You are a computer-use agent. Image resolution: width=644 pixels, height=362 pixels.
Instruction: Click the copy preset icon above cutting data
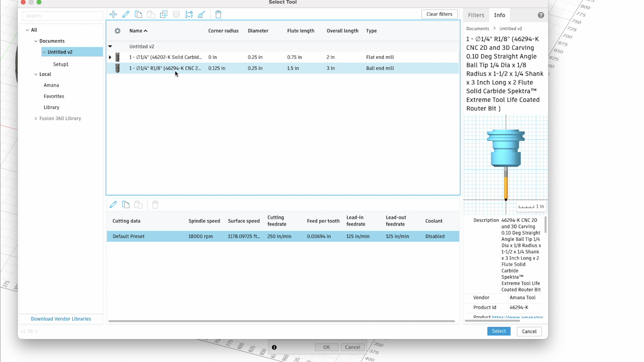(x=126, y=205)
